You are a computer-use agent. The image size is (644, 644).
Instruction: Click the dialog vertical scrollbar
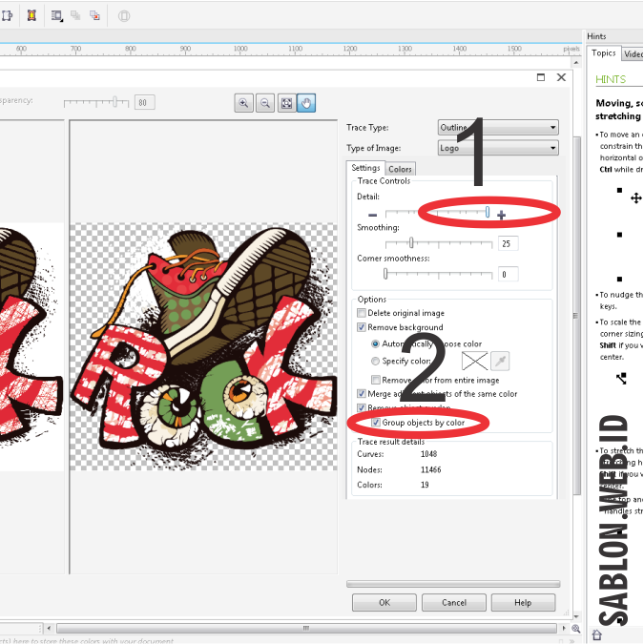click(576, 316)
